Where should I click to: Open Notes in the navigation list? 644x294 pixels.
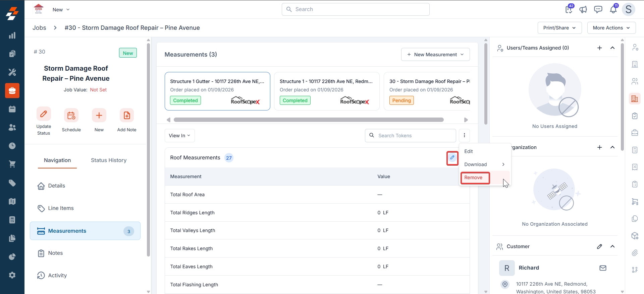tap(85, 253)
